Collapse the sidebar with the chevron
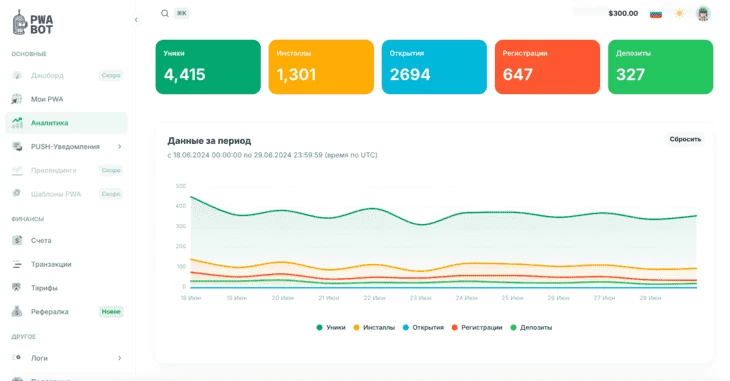This screenshot has height=381, width=730. pyautogui.click(x=136, y=20)
